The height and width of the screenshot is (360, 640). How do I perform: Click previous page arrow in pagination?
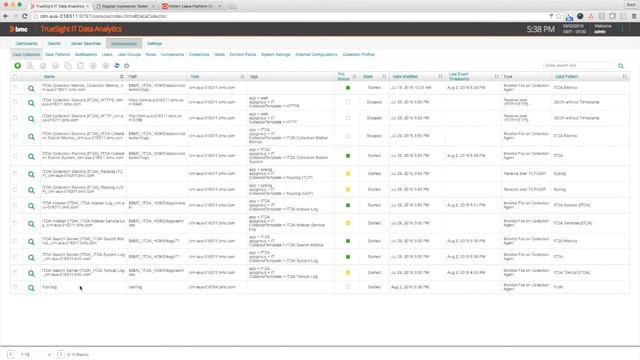click(x=11, y=354)
